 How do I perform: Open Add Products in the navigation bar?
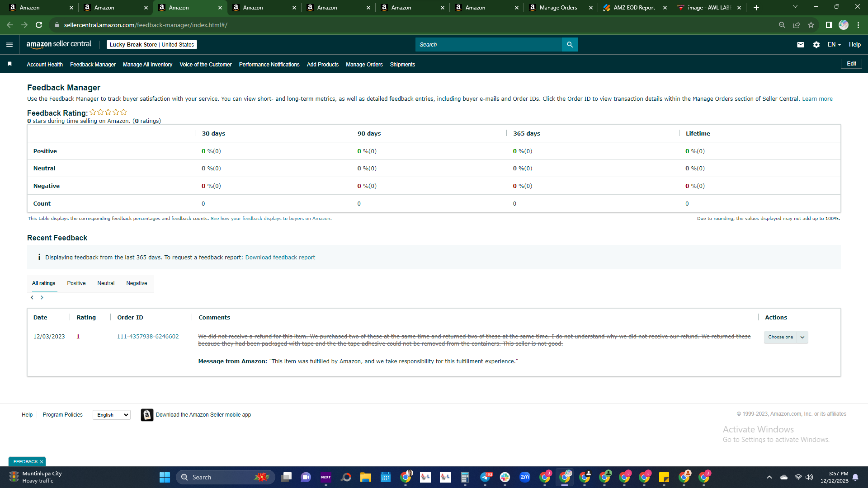323,65
